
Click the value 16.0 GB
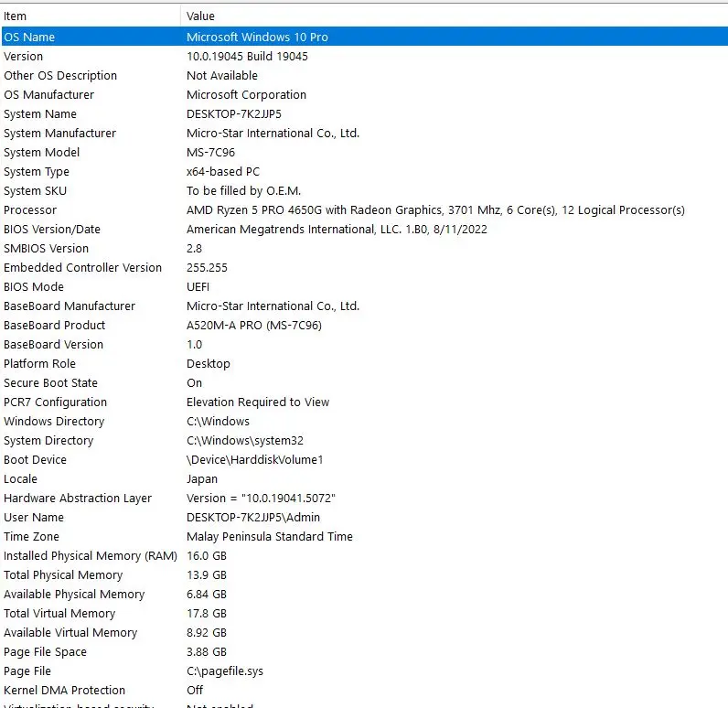pyautogui.click(x=206, y=556)
